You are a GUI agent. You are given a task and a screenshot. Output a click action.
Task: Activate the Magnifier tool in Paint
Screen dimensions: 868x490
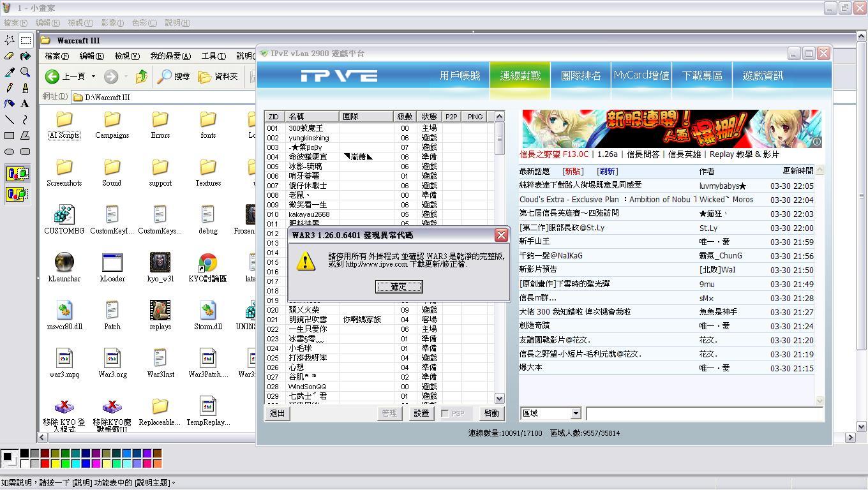pos(26,72)
